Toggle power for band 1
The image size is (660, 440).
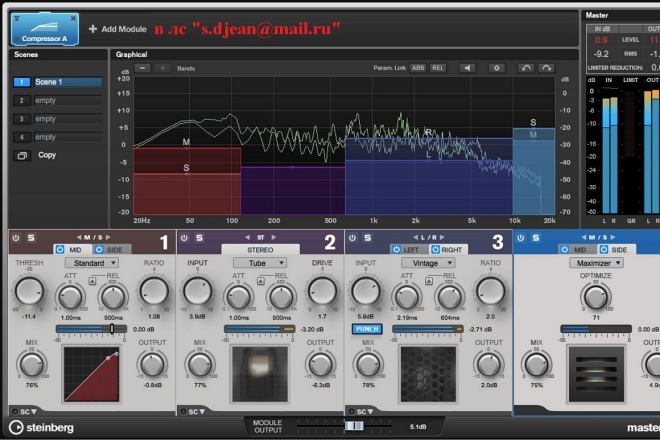[x=16, y=238]
